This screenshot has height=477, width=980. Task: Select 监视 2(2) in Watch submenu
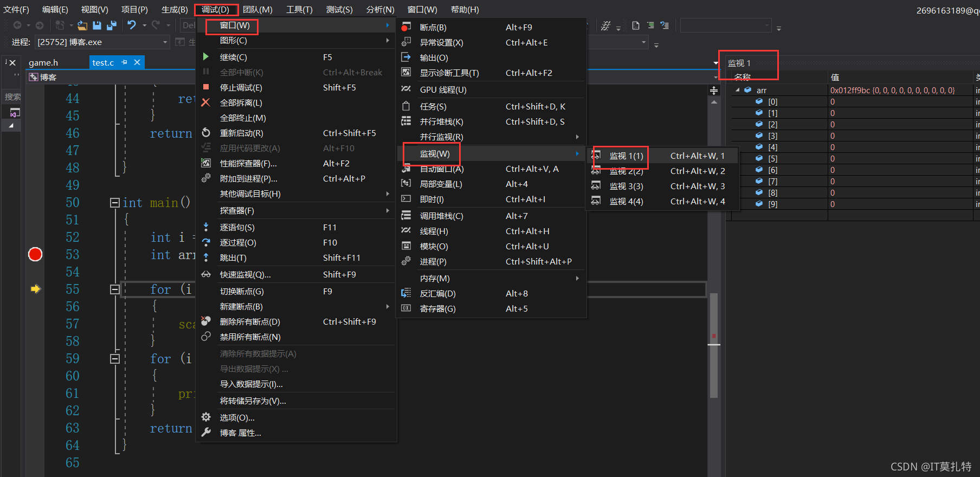point(663,171)
